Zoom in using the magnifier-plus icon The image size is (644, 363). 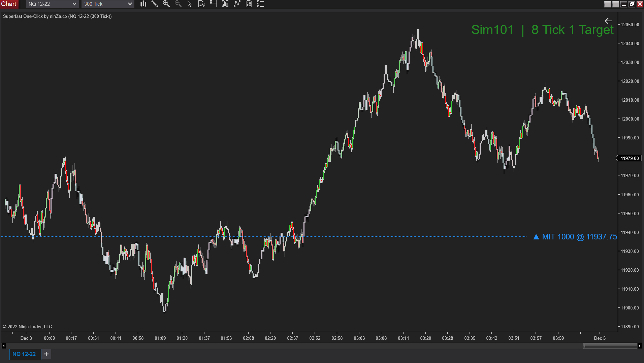[166, 4]
